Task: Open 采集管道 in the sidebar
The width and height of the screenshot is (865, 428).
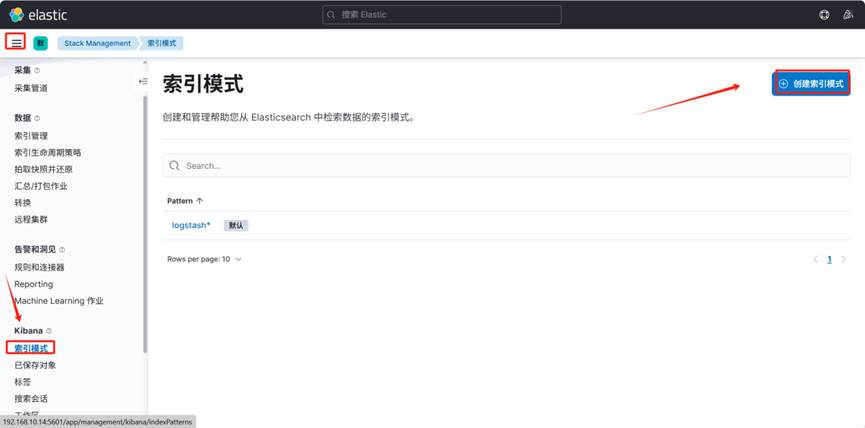Action: [31, 88]
